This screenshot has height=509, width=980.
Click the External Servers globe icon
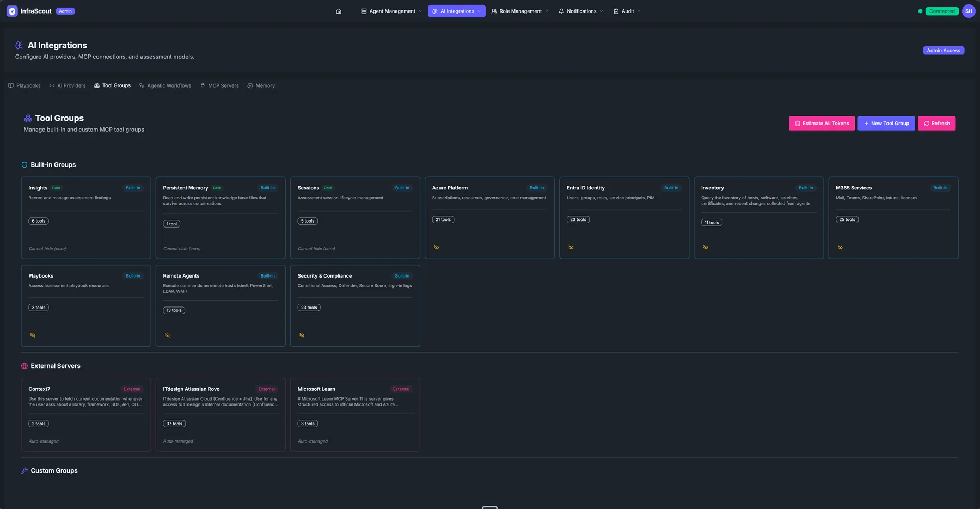coord(24,366)
